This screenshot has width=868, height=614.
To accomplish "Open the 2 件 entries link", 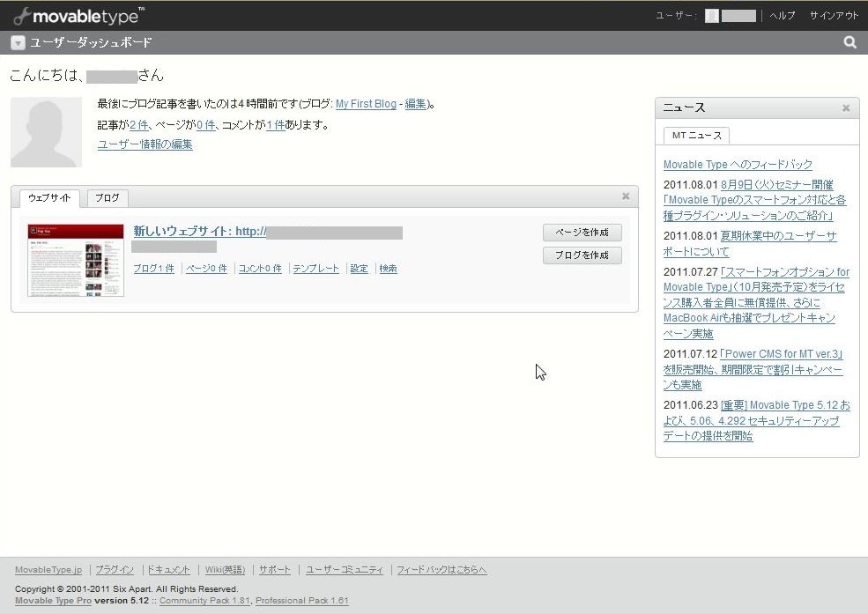I will click(x=138, y=125).
